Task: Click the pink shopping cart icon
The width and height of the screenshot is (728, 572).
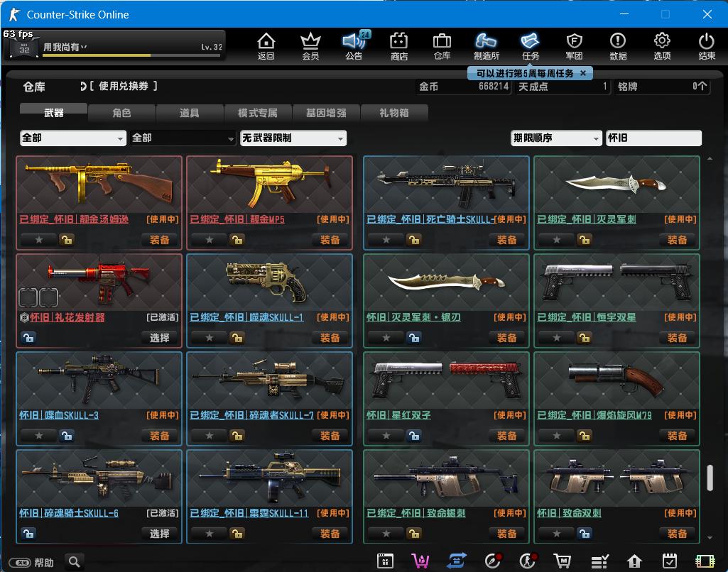Action: point(420,561)
